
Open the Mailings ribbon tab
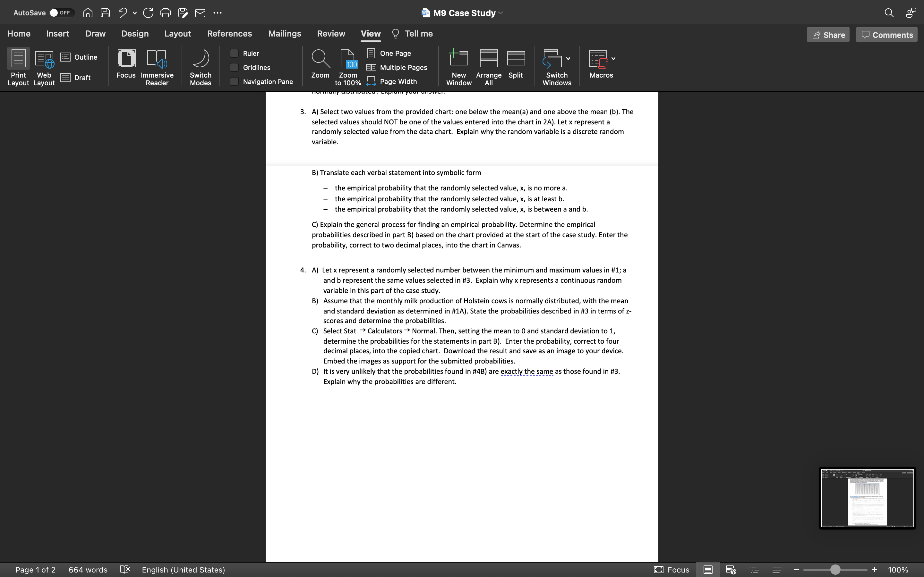click(x=285, y=34)
